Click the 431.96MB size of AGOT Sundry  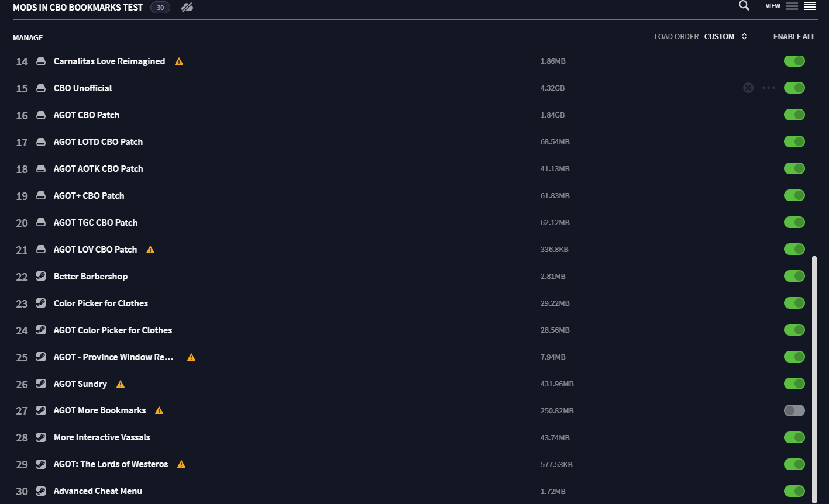pos(557,384)
